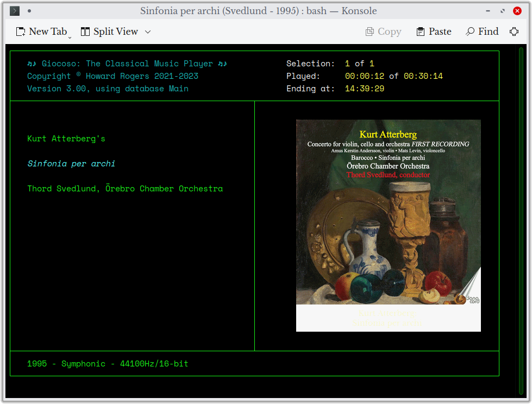The height and width of the screenshot is (404, 532).
Task: Toggle the window minimize control
Action: tap(487, 10)
